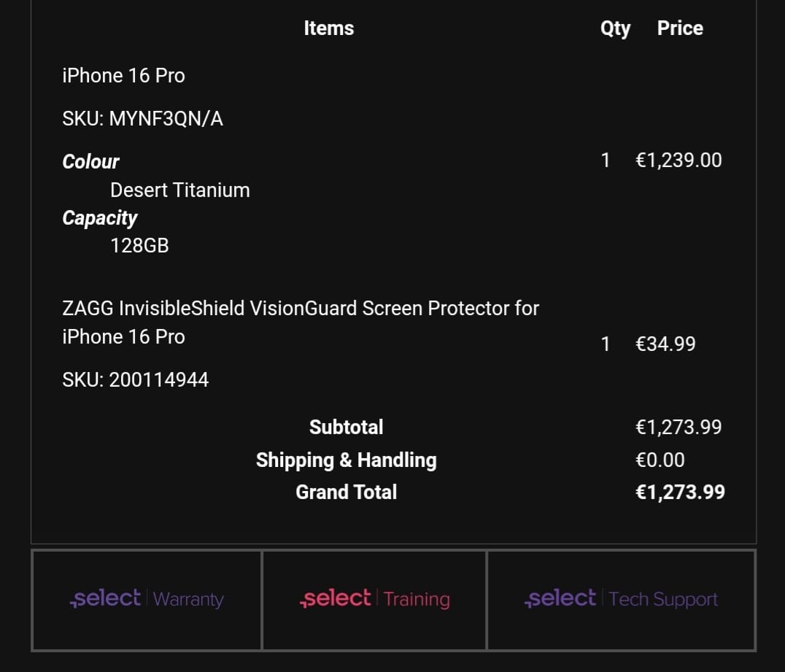
Task: Open the Select Training banner
Action: [x=374, y=600]
